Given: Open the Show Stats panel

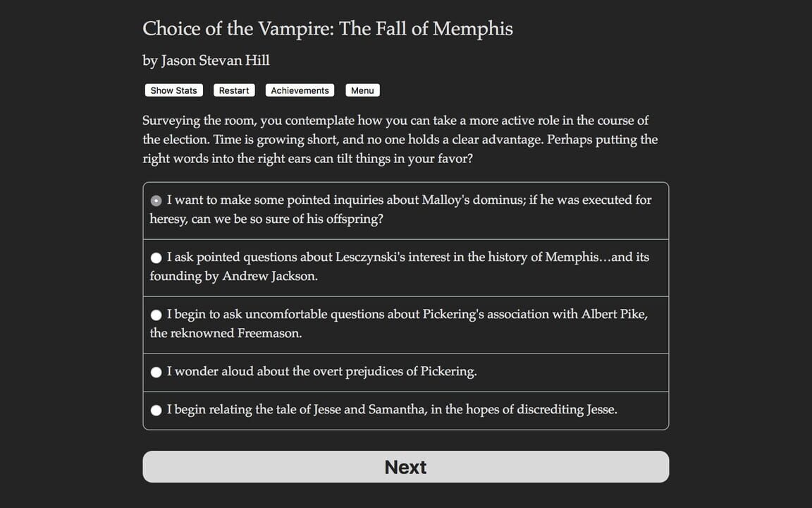Looking at the screenshot, I should (173, 90).
